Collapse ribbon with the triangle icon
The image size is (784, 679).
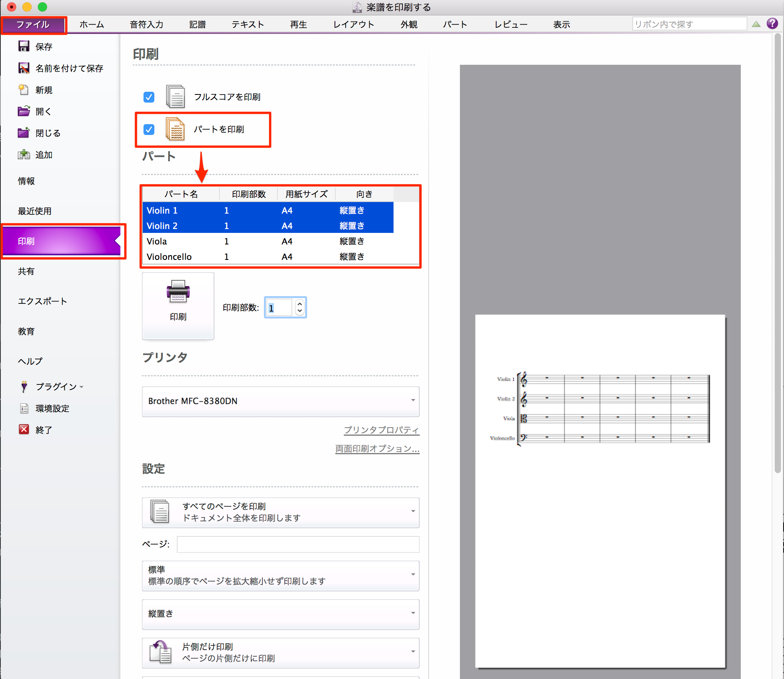(x=756, y=24)
